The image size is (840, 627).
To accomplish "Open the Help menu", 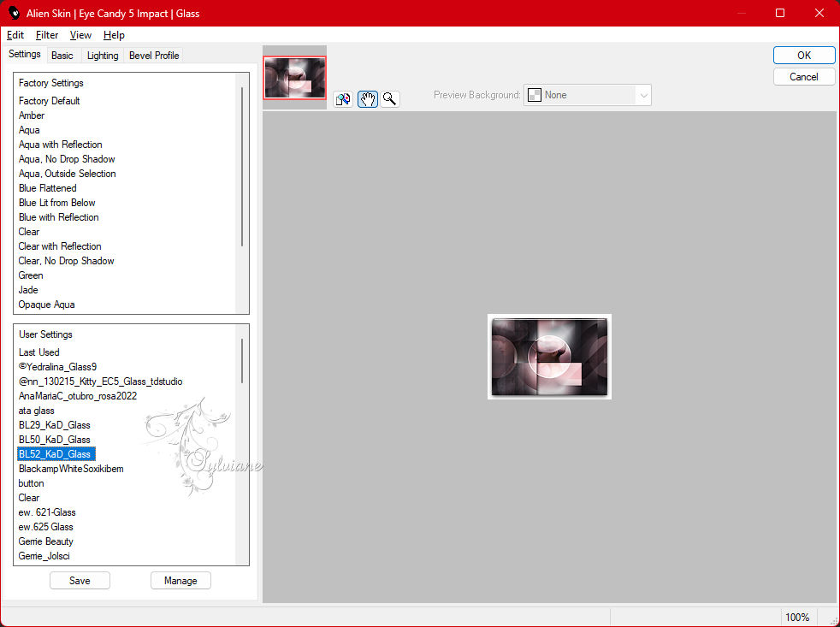I will pos(114,35).
